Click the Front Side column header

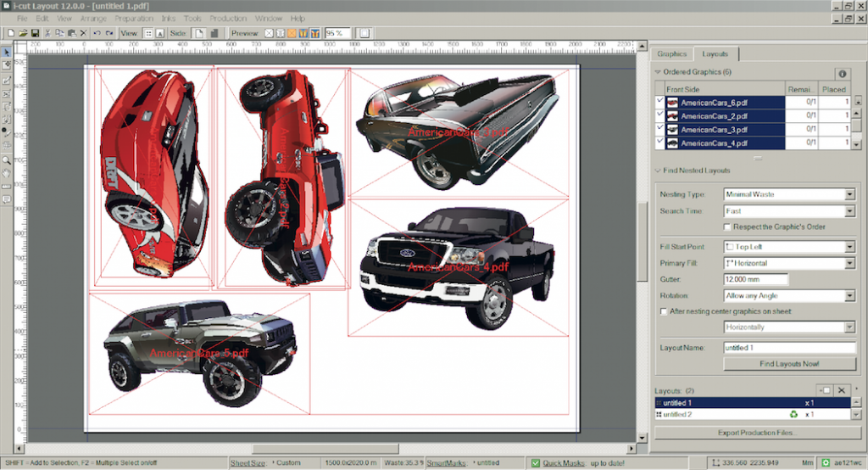click(x=725, y=89)
